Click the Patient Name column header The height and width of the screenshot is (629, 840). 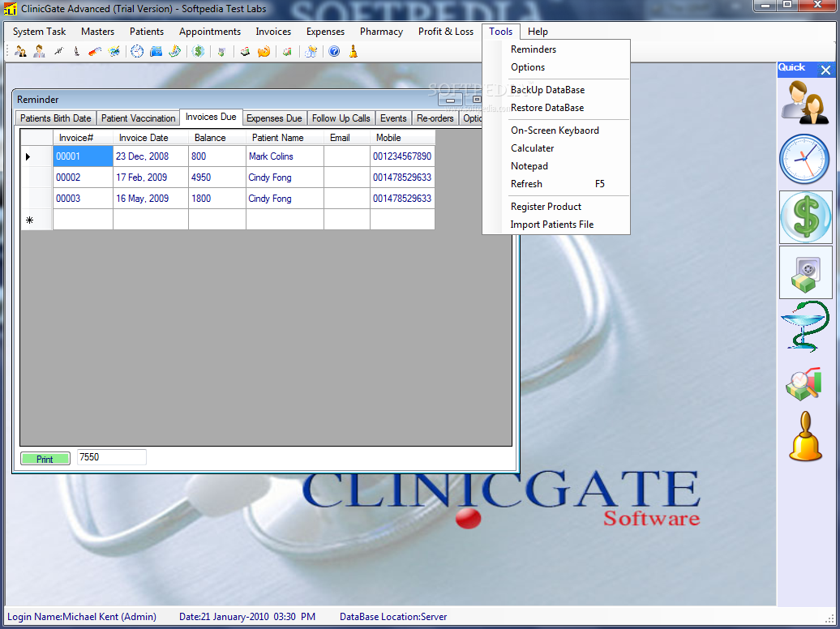click(x=285, y=138)
